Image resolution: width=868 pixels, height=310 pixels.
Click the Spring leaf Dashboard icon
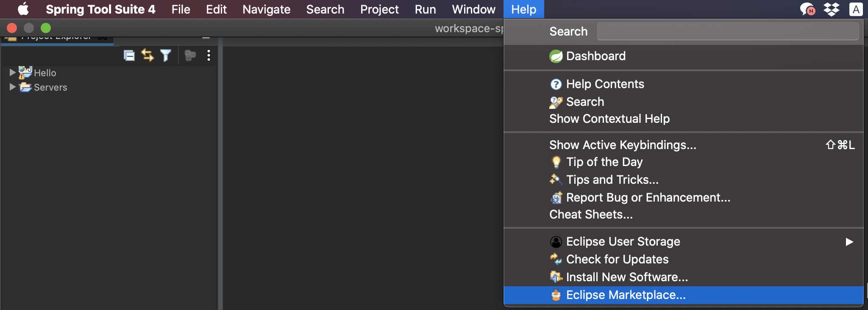coord(556,56)
